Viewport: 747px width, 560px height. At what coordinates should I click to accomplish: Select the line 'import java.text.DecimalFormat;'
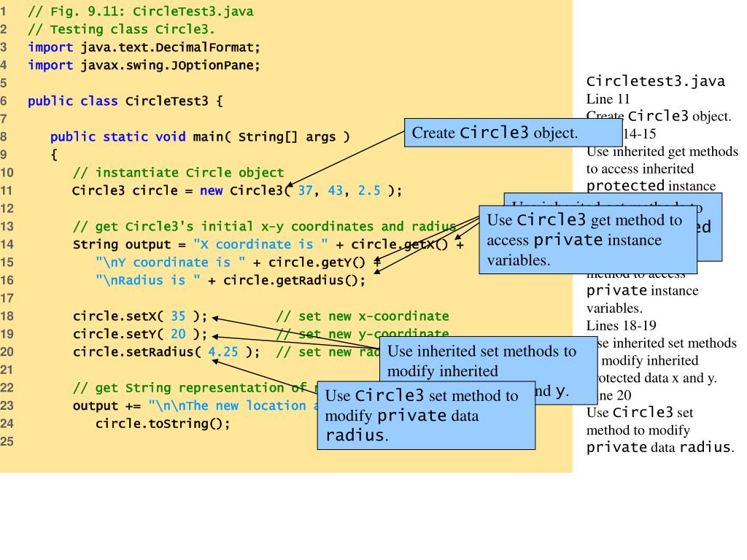[x=144, y=47]
